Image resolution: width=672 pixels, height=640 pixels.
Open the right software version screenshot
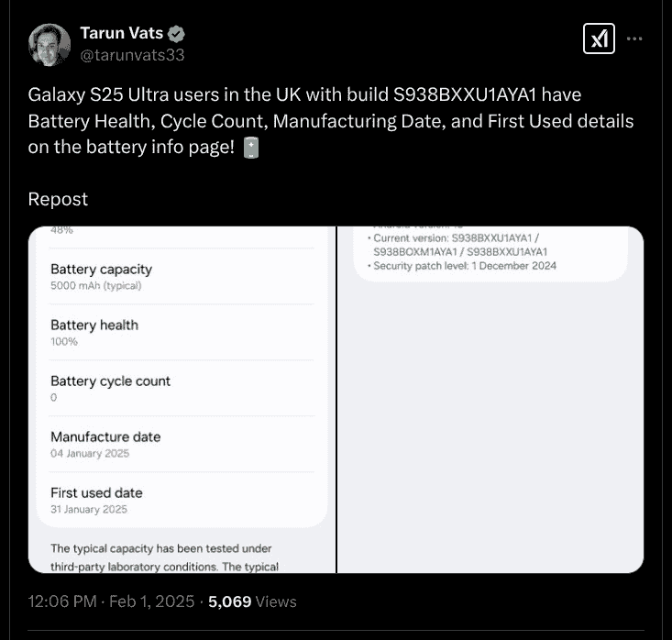pos(490,399)
